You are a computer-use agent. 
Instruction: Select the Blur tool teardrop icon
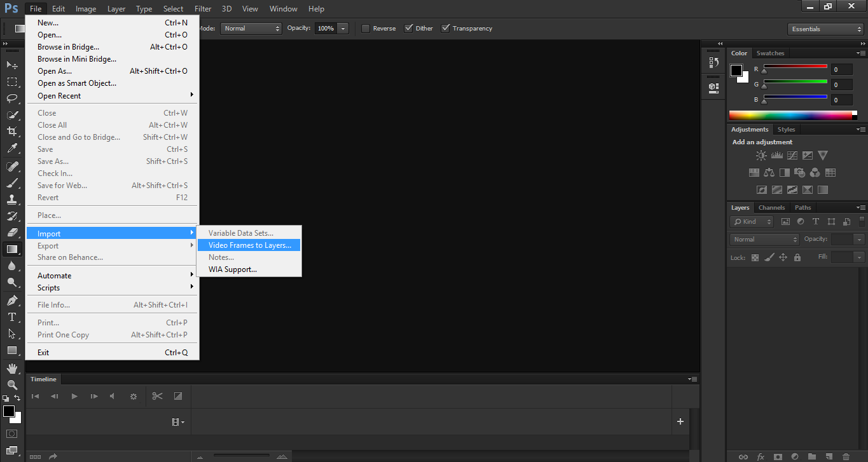tap(12, 266)
